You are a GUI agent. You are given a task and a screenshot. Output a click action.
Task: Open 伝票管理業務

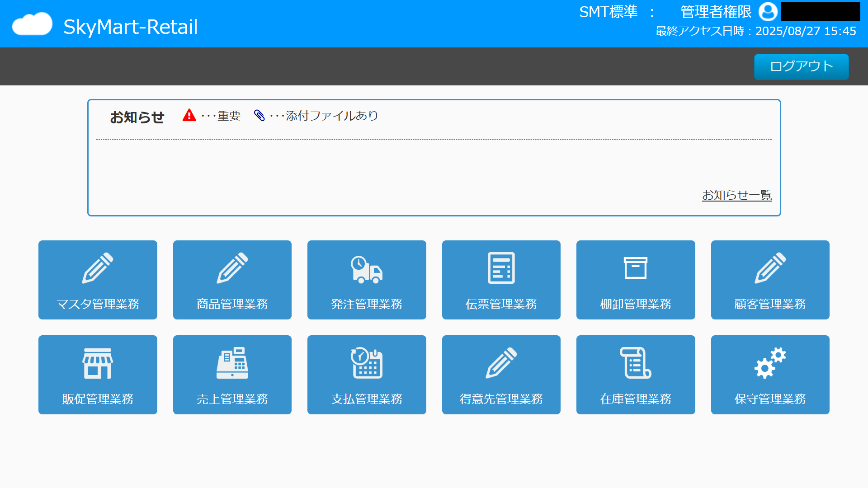[x=501, y=280]
